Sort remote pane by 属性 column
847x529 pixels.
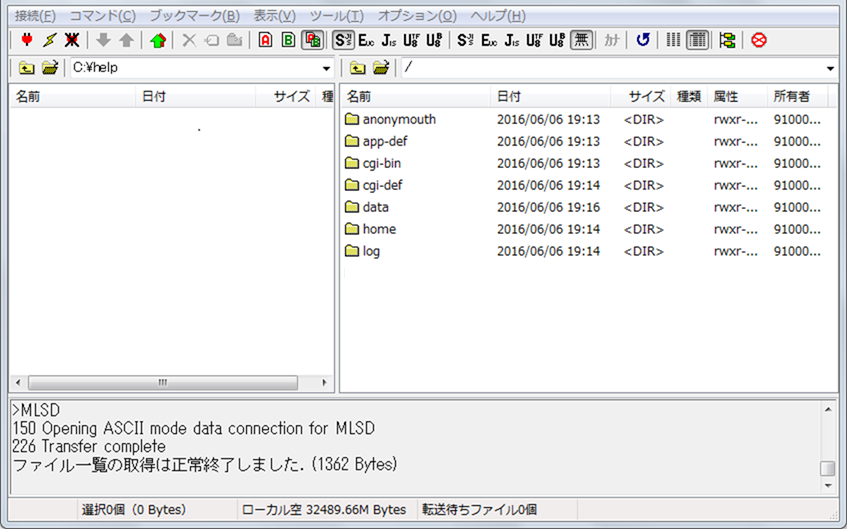737,97
